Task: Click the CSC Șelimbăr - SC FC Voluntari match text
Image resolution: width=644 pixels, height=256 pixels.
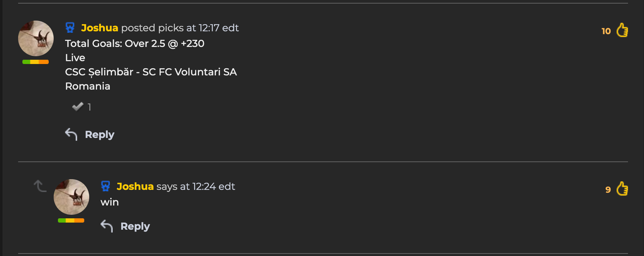Action: pyautogui.click(x=151, y=72)
